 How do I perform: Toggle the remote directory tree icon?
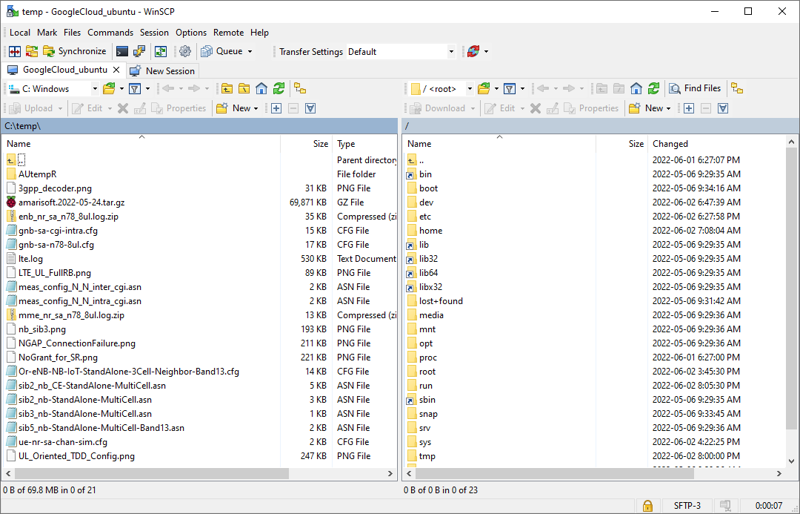pyautogui.click(x=737, y=89)
